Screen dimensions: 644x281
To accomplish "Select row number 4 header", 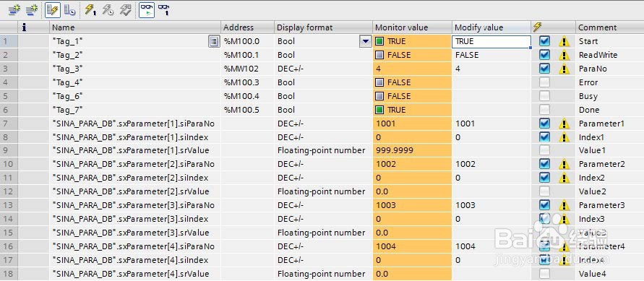I will [9, 82].
